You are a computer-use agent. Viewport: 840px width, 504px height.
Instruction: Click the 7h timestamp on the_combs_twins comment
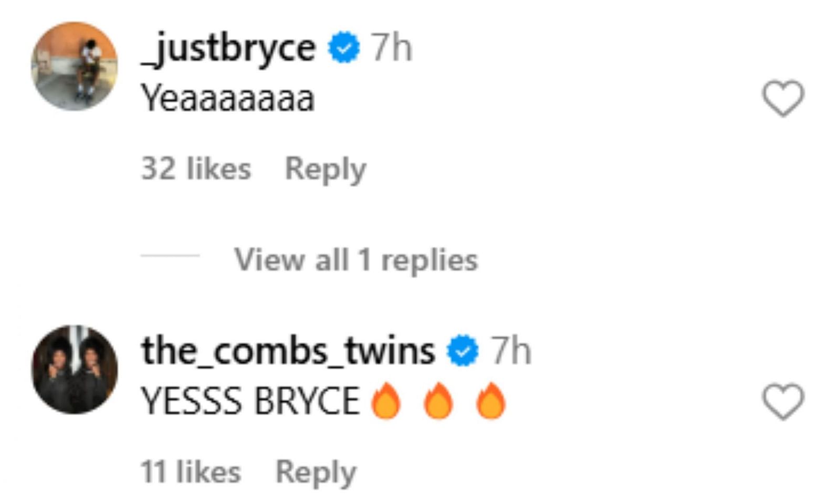point(511,351)
